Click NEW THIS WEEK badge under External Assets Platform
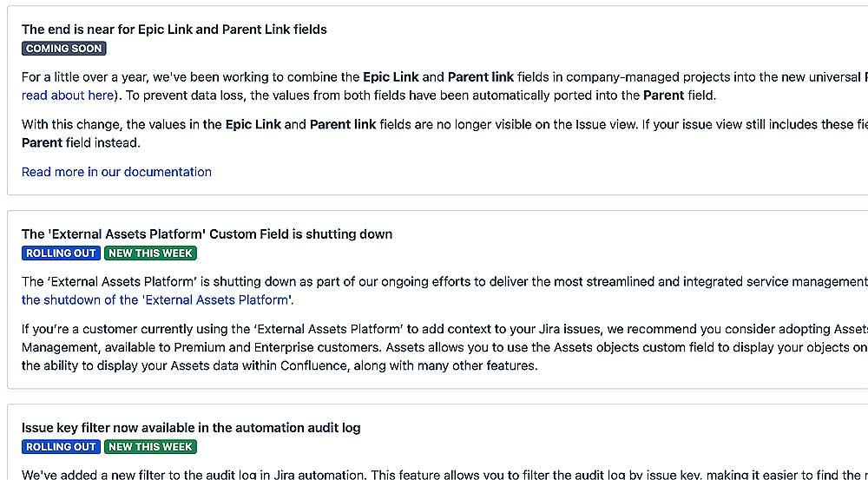Screen dimensions: 868x480 point(150,253)
